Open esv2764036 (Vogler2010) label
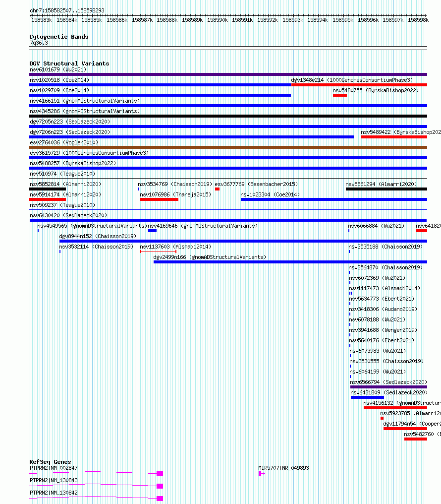441x504 pixels. (x=64, y=143)
